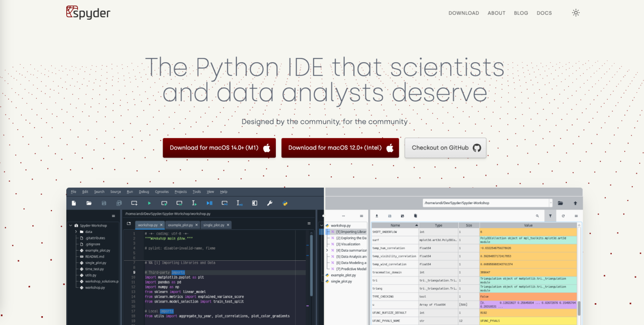
Task: Click the Import data icon in Variable Explorer
Action: coord(377,216)
